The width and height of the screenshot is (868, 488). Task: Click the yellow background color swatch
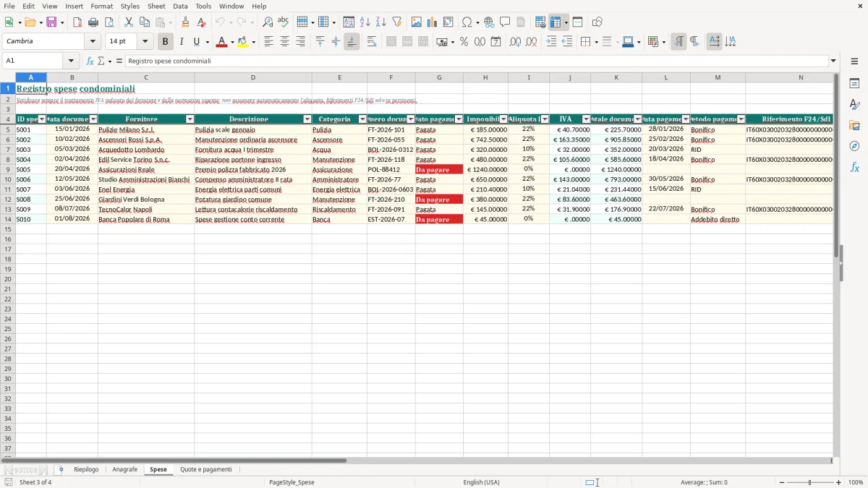pos(243,42)
